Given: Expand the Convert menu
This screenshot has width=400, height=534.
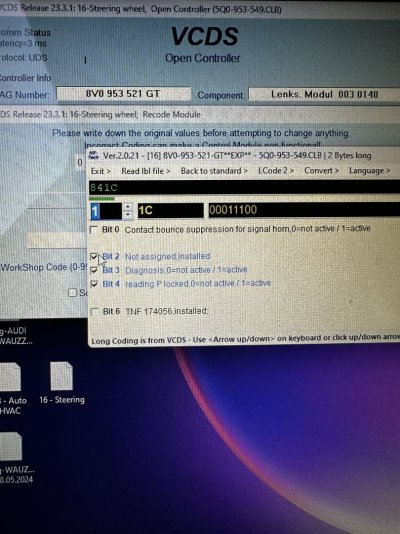Looking at the screenshot, I should [x=321, y=170].
